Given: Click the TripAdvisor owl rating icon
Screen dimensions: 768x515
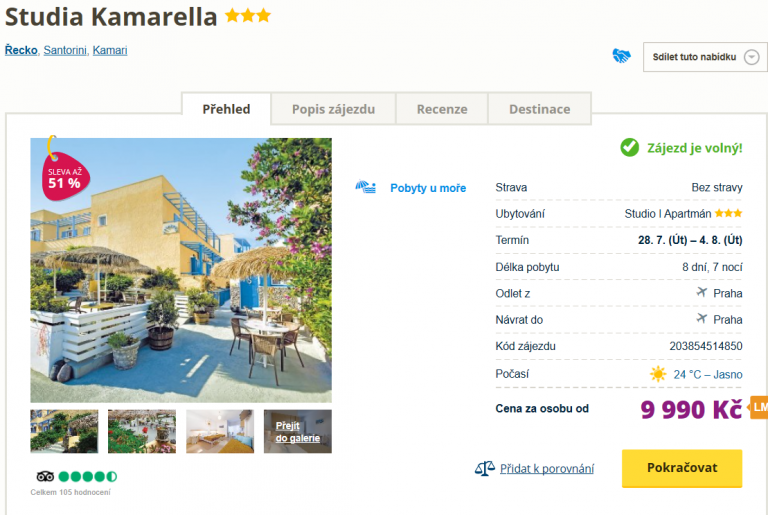Looking at the screenshot, I should pyautogui.click(x=45, y=476).
